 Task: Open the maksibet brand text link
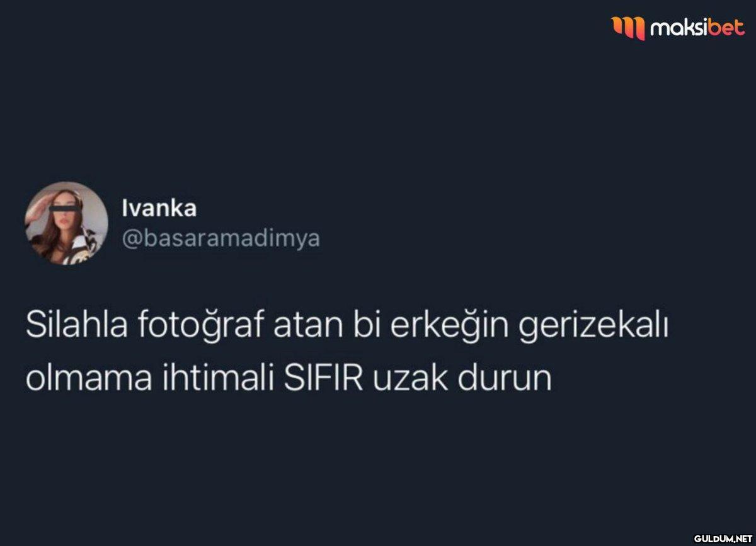[x=697, y=27]
